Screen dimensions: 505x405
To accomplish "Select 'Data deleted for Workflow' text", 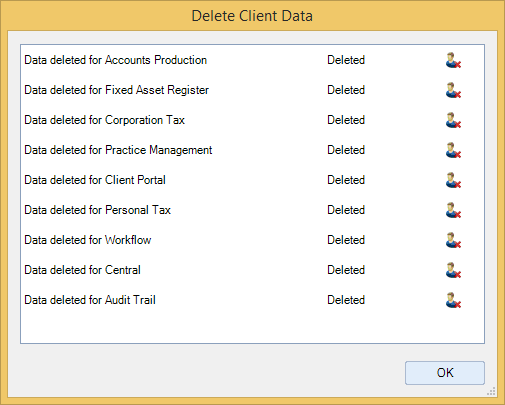I will [x=88, y=240].
